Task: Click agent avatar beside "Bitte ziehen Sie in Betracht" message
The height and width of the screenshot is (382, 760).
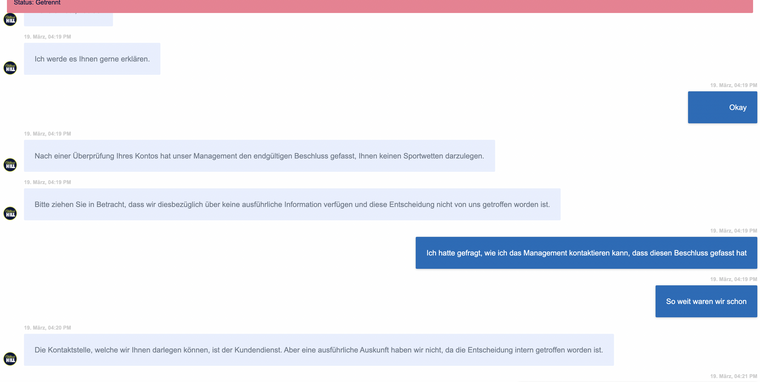Action: (10, 213)
